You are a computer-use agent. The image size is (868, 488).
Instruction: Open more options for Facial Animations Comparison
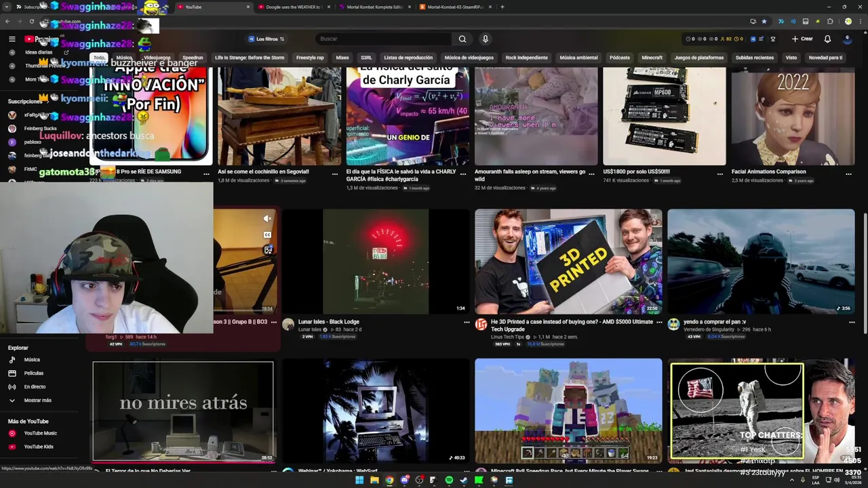click(x=849, y=174)
